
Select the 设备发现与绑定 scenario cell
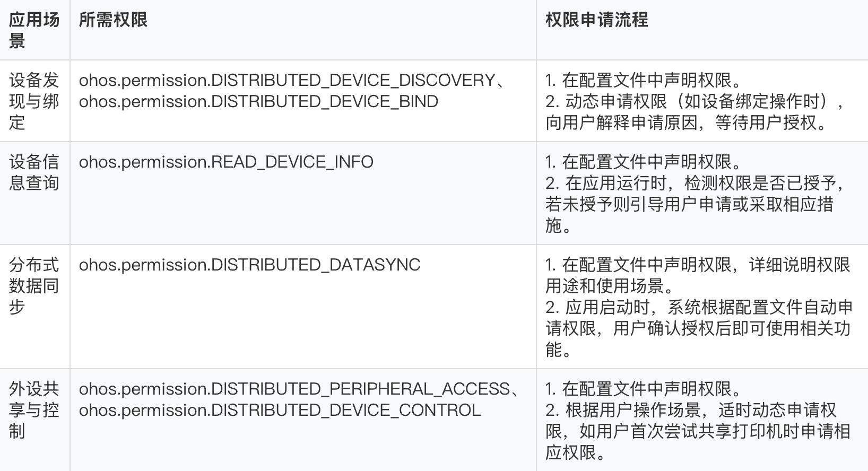(34, 101)
